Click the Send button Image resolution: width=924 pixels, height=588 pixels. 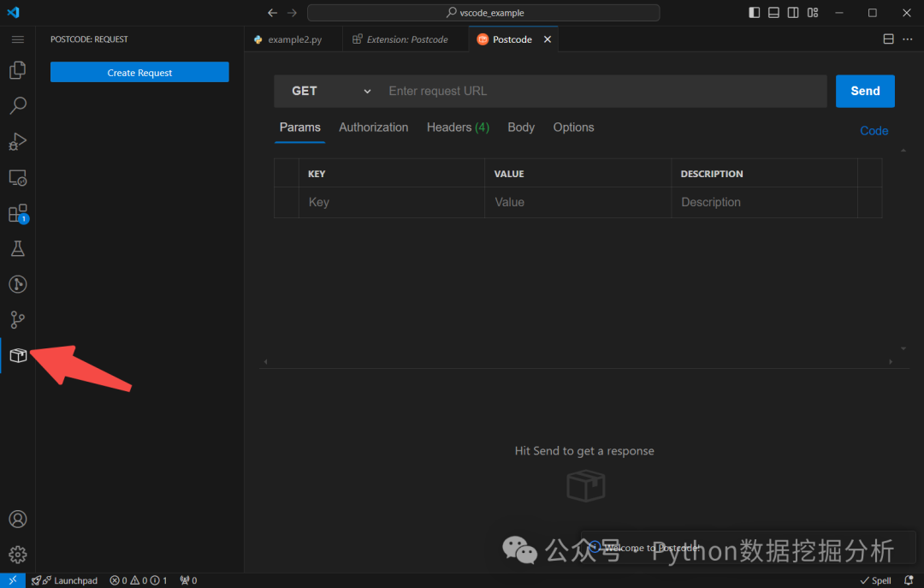point(865,91)
